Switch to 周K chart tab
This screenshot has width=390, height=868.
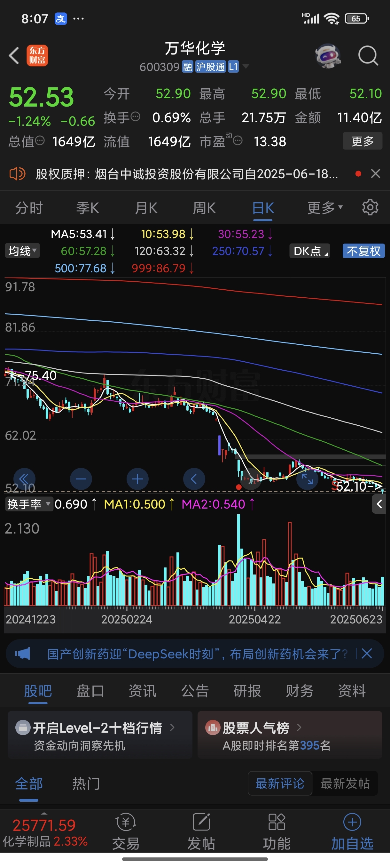coord(204,208)
